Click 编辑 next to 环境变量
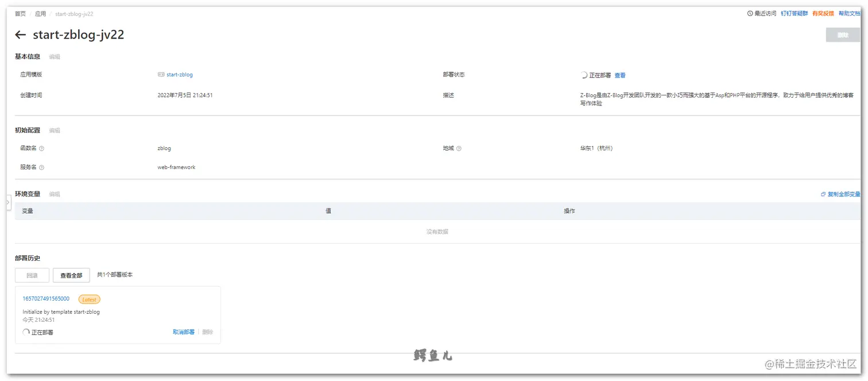The width and height of the screenshot is (868, 381). 55,194
